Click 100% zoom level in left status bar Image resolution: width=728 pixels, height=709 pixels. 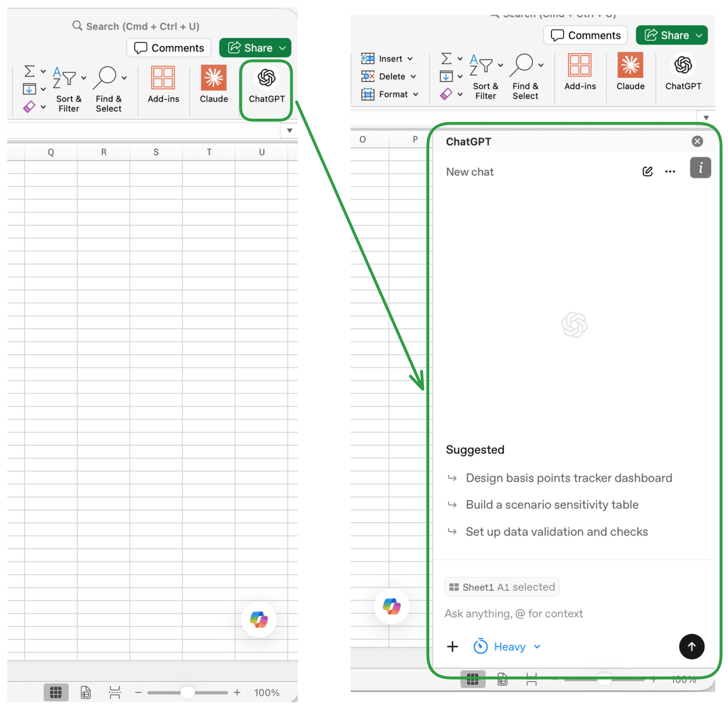tap(267, 692)
